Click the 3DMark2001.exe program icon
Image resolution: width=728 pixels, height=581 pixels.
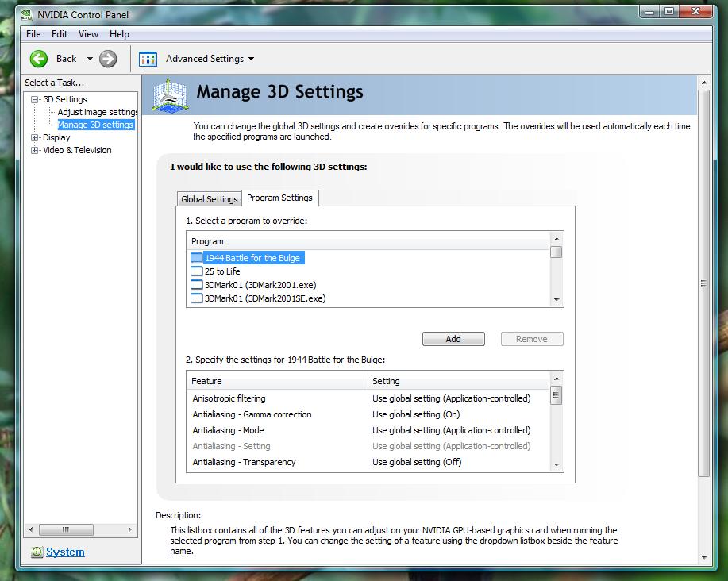(x=196, y=285)
